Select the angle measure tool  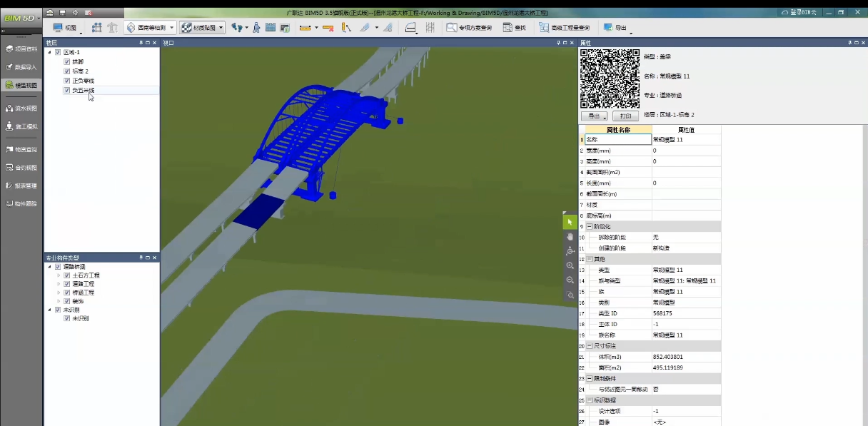point(347,27)
